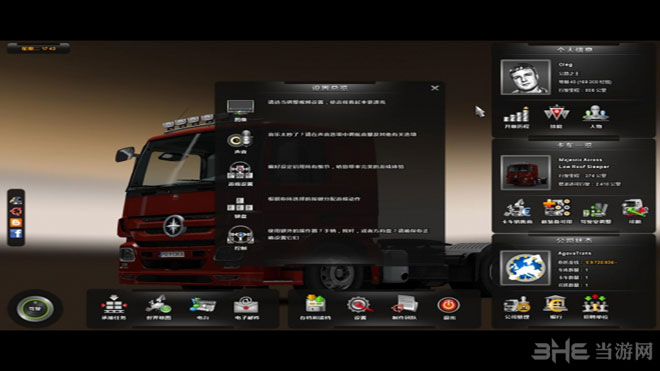Screen dimensions: 660x371
Task: Open the driving adjustment seat icon
Action: 596,210
